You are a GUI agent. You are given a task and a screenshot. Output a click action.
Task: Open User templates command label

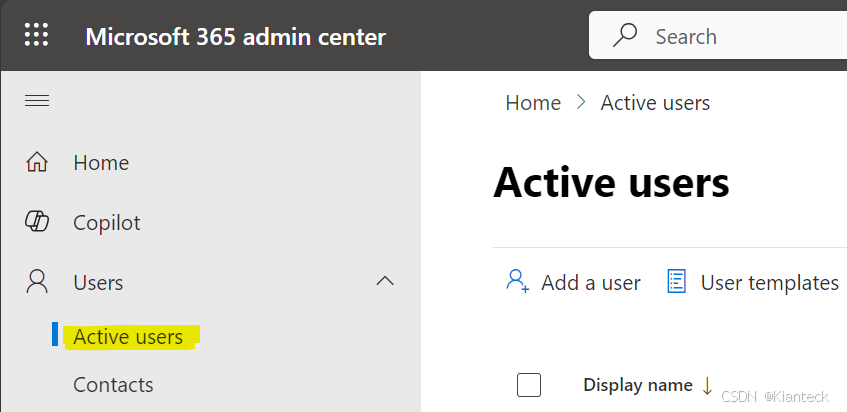click(769, 282)
